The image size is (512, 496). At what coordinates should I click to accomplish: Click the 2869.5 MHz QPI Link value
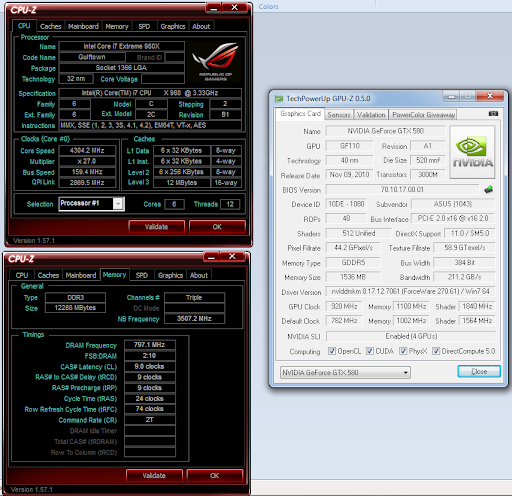(x=87, y=183)
